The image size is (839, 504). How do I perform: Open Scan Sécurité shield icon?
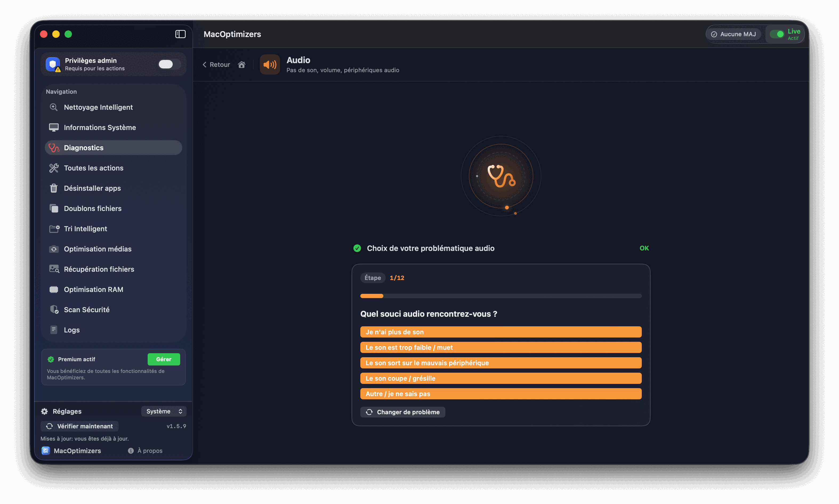[x=54, y=309]
